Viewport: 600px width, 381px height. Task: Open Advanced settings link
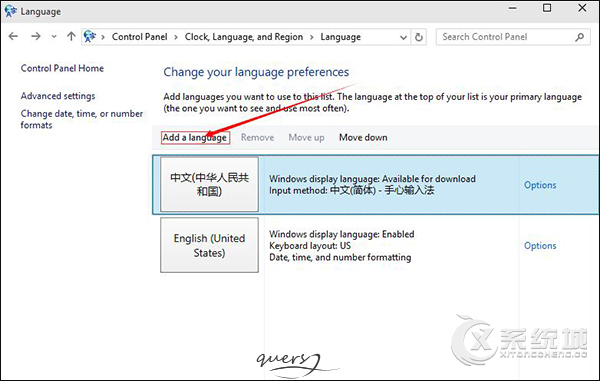tap(58, 96)
